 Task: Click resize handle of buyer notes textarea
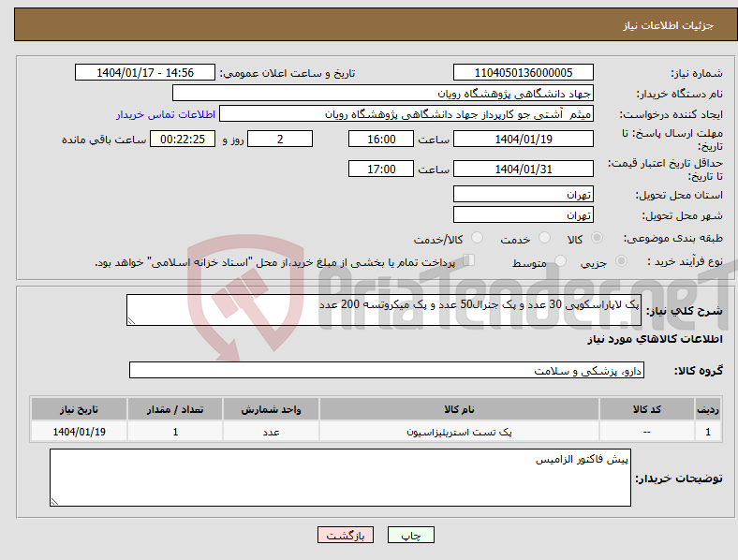[54, 502]
